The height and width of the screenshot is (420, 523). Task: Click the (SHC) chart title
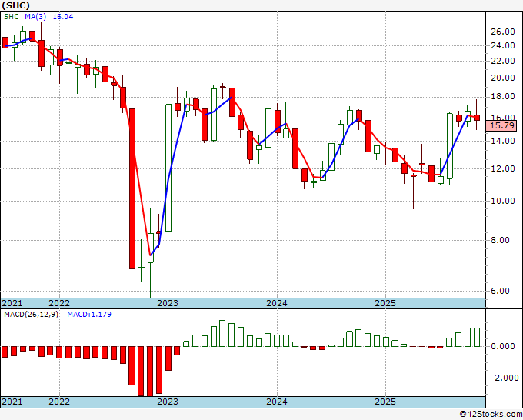(16, 5)
